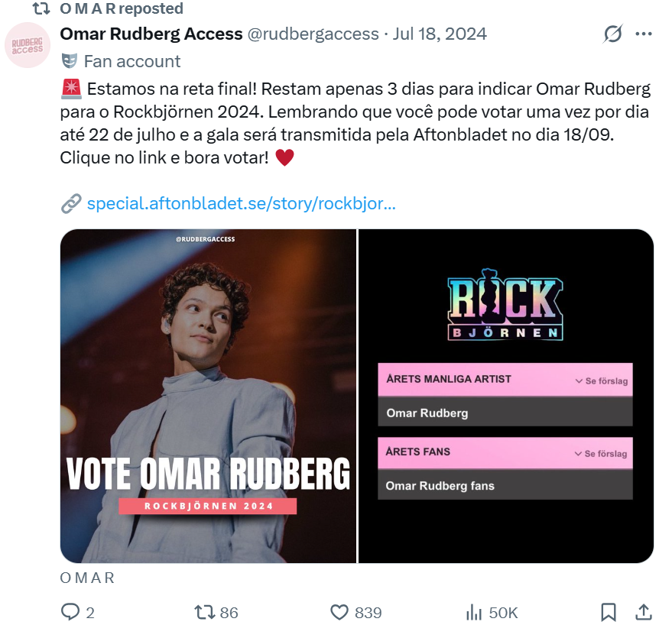Click the reply comment icon
This screenshot has width=672, height=625.
(70, 612)
